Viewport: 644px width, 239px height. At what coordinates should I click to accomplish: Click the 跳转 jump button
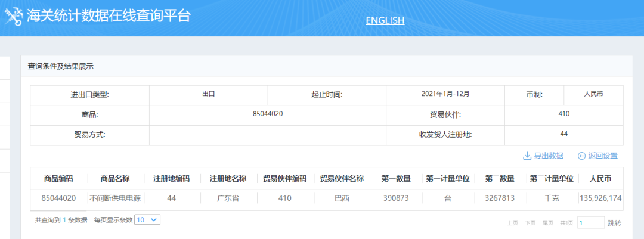pos(614,223)
